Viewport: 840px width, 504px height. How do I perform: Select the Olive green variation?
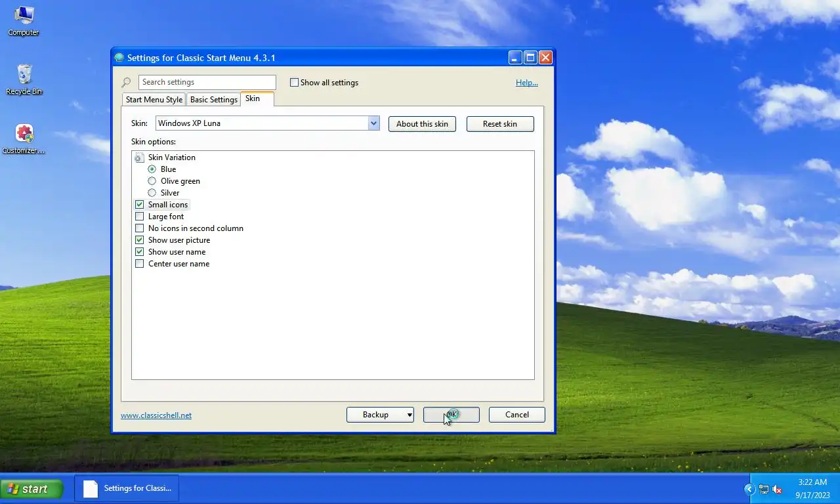(152, 181)
